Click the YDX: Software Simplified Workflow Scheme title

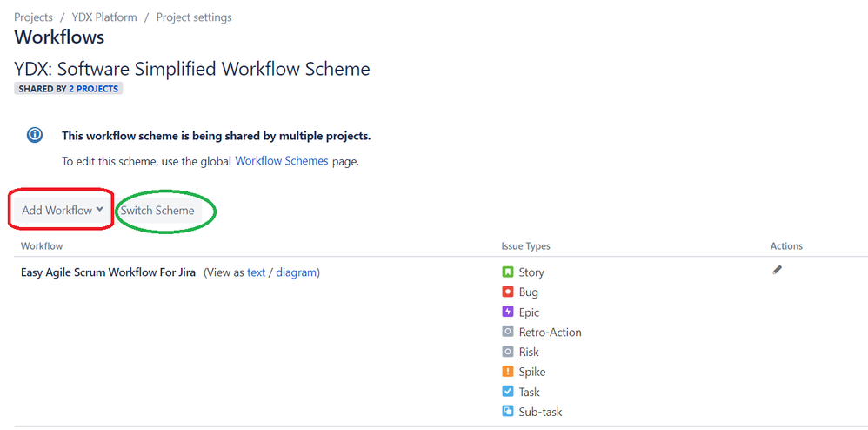pyautogui.click(x=192, y=69)
